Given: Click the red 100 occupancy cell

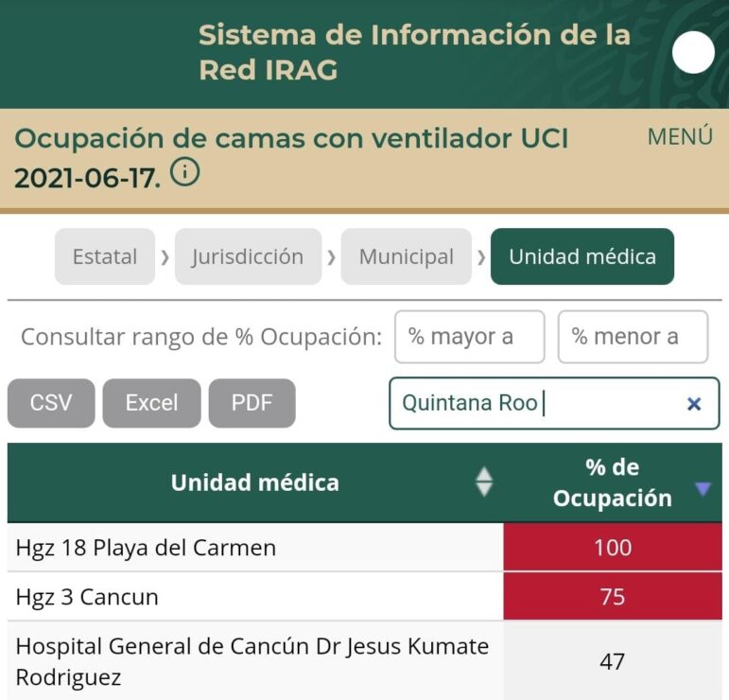Looking at the screenshot, I should pyautogui.click(x=613, y=548).
